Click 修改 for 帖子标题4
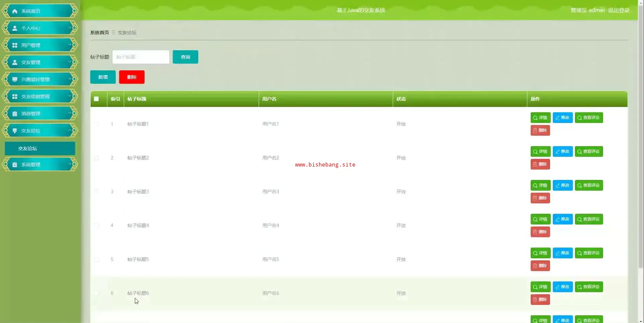This screenshot has width=644, height=323. coord(563,219)
